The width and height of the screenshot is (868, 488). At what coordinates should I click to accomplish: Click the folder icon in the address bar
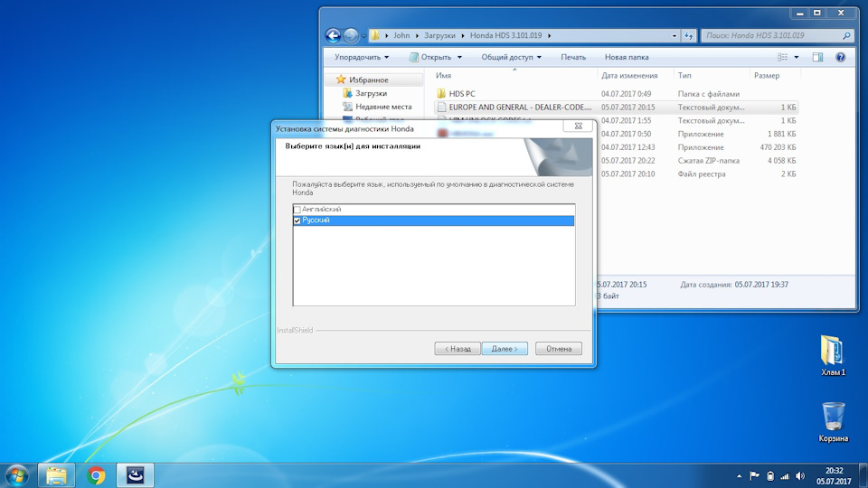point(374,35)
